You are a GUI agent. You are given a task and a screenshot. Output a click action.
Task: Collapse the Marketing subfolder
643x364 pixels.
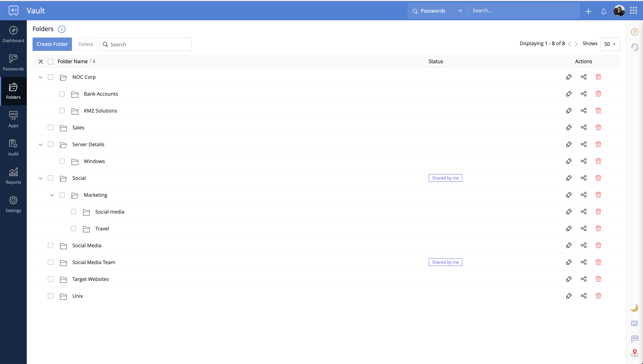point(52,195)
